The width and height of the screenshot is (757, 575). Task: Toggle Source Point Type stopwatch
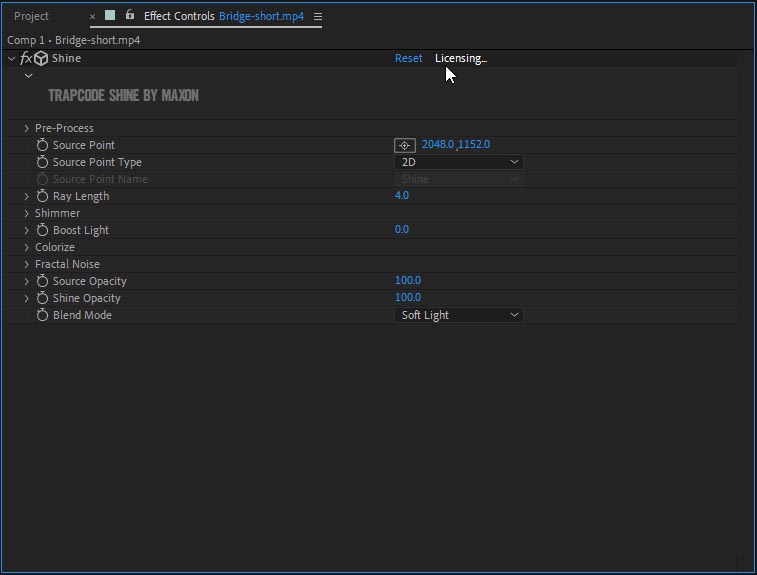42,162
